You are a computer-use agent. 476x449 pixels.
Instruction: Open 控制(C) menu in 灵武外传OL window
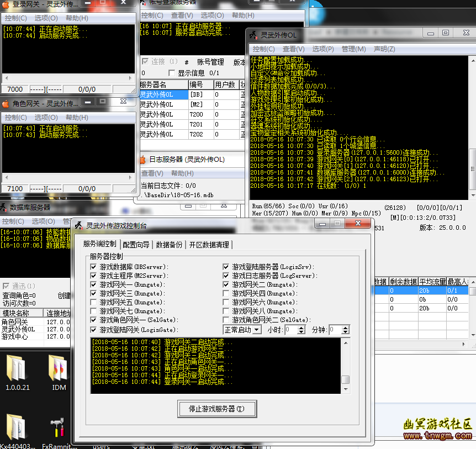click(263, 49)
